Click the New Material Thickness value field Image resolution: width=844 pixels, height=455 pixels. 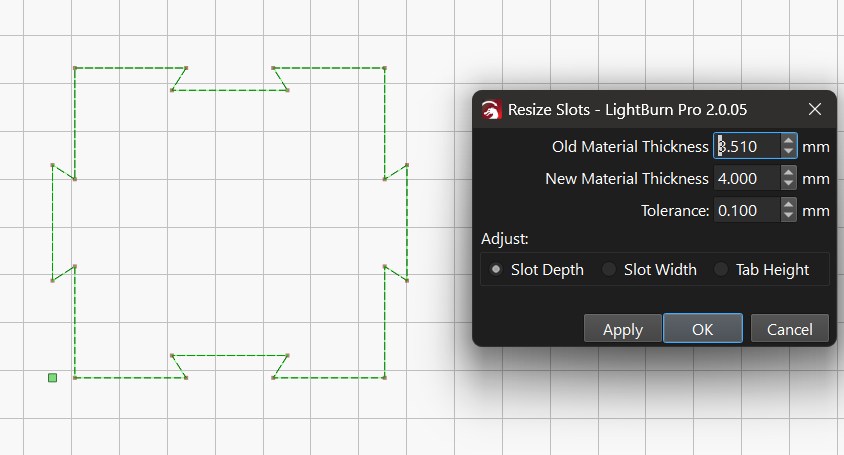tap(746, 179)
